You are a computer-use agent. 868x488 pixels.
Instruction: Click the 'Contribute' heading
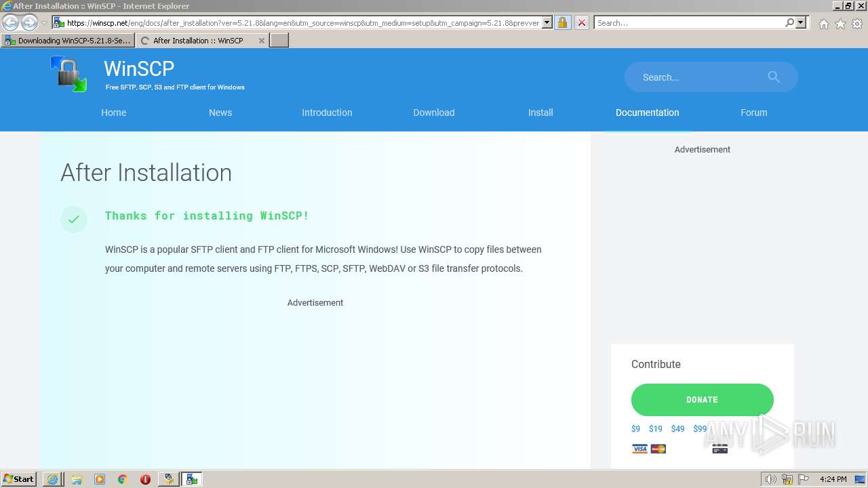(656, 365)
